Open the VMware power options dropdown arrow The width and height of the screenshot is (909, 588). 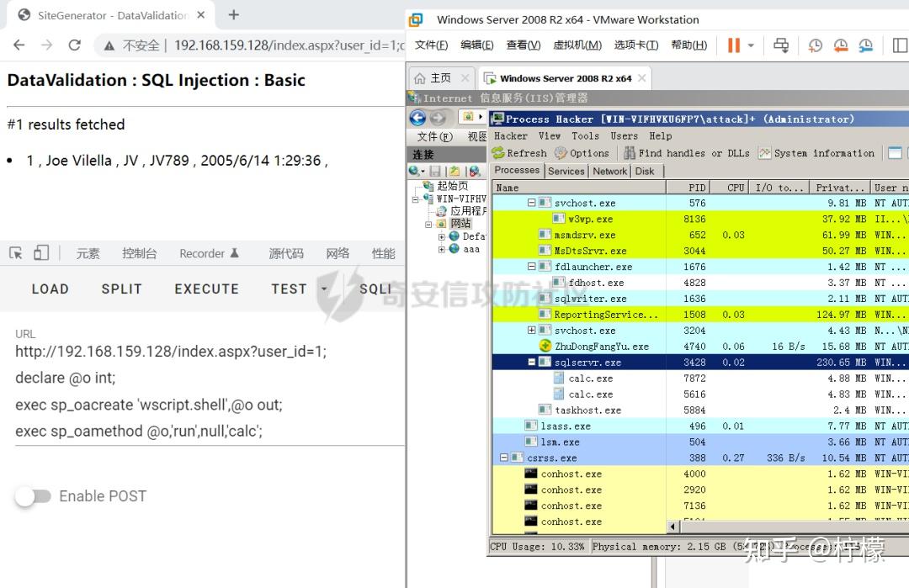751,45
